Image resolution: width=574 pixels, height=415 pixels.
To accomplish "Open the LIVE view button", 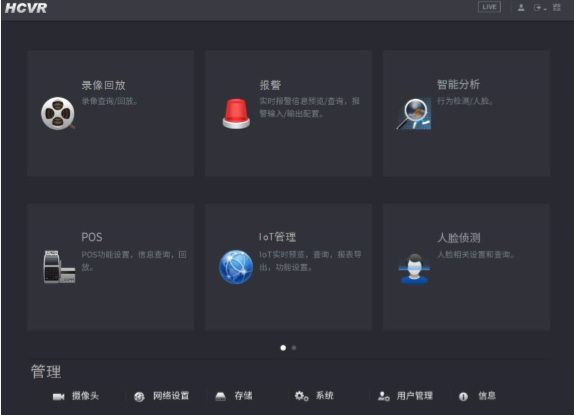I will pos(489,7).
